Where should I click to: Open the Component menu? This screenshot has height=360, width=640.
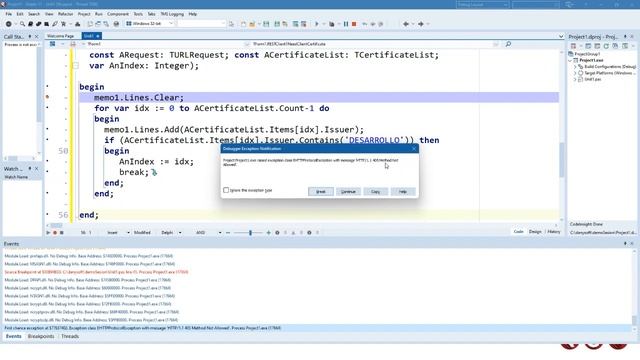pyautogui.click(x=118, y=14)
